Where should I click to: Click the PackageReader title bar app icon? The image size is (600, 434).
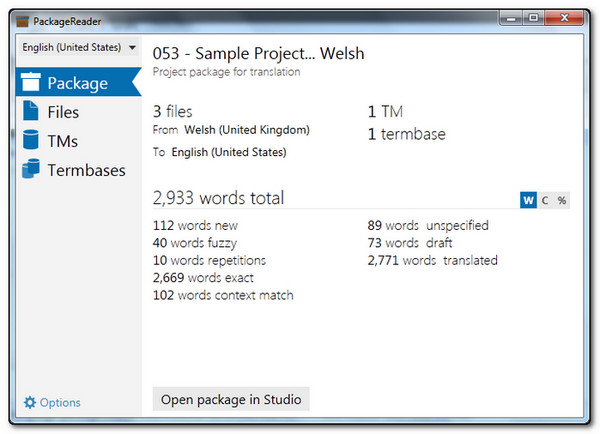pos(23,21)
